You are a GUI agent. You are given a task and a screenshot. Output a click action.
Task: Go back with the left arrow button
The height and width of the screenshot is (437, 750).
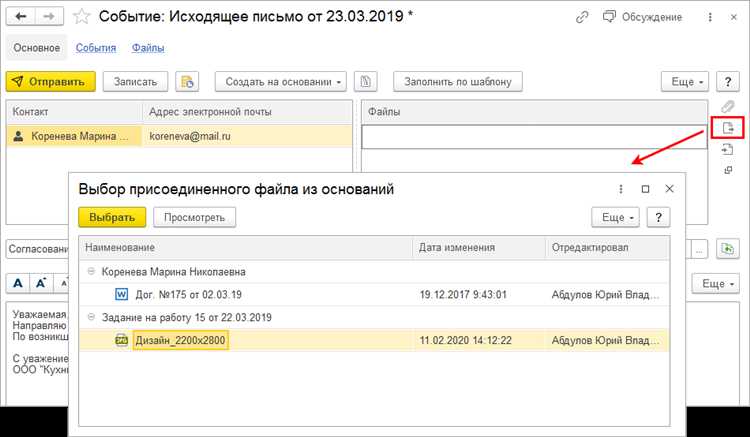coord(21,17)
